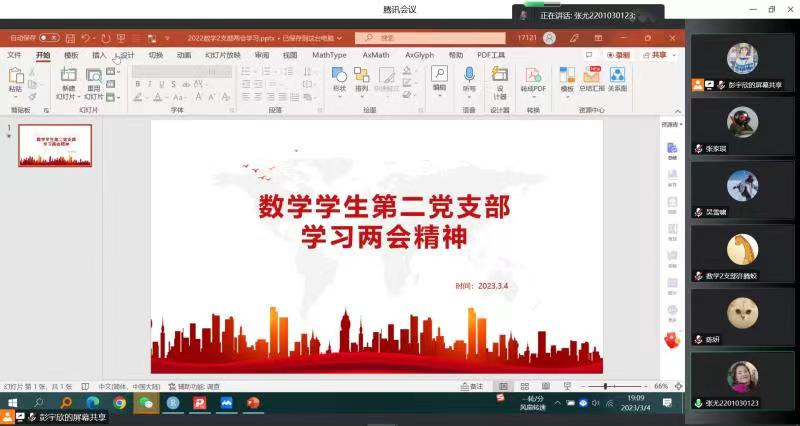Click the Paste clipboard icon
800x426 pixels.
(16, 79)
